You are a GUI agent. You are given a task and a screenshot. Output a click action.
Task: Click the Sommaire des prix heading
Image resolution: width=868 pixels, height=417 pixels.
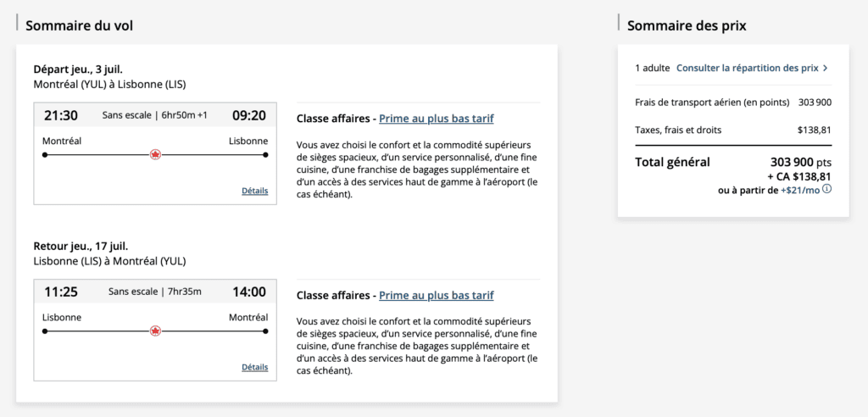point(687,25)
